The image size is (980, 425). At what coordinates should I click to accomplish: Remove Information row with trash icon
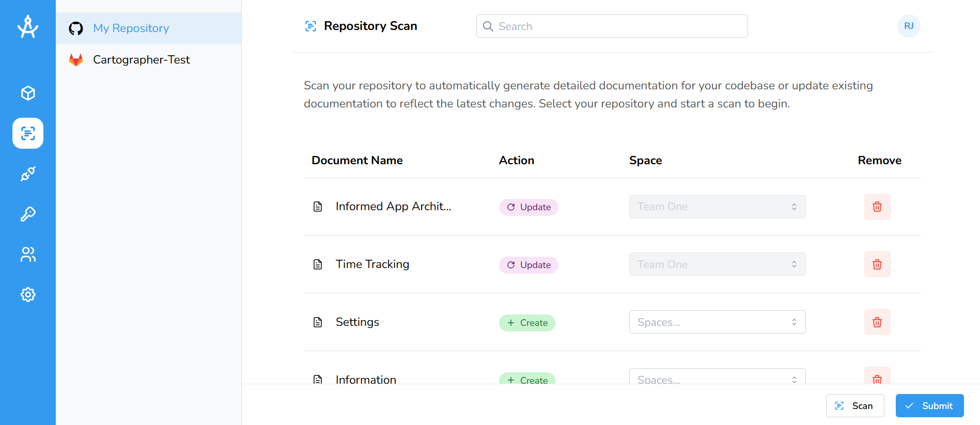click(x=877, y=375)
